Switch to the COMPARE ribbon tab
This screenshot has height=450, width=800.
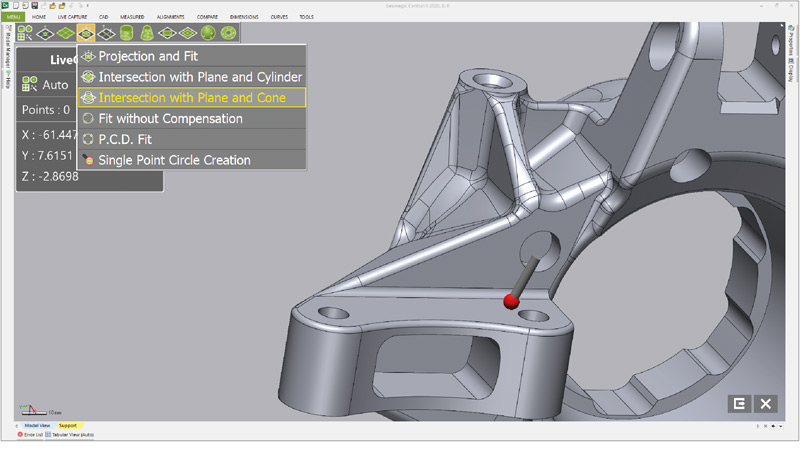click(x=207, y=17)
